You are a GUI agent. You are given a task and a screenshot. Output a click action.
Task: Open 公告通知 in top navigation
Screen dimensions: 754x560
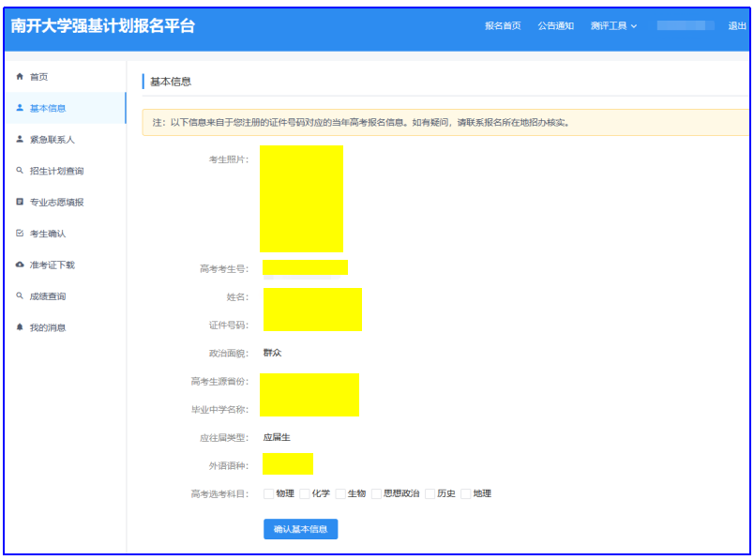coord(555,26)
